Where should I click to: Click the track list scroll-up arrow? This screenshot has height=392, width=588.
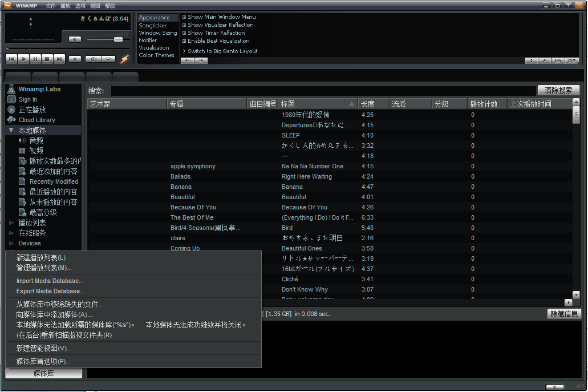point(577,102)
